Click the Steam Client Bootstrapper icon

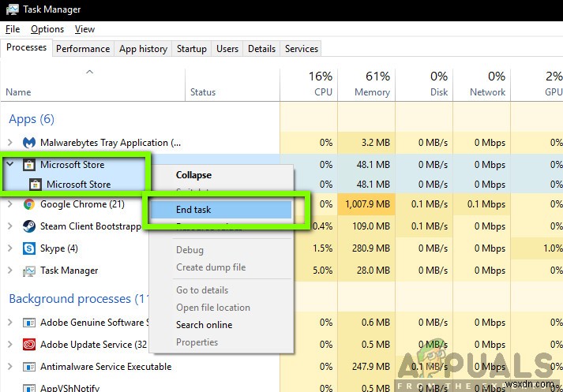tap(29, 226)
